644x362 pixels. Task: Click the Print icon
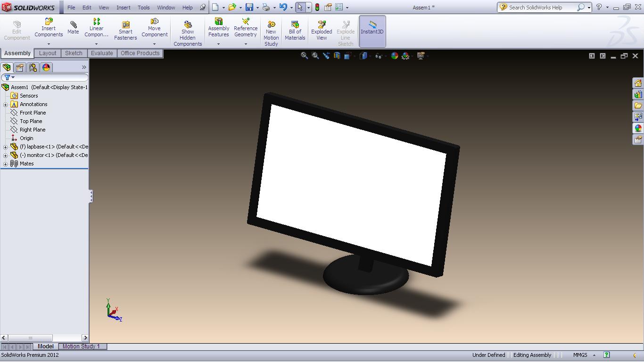266,7
